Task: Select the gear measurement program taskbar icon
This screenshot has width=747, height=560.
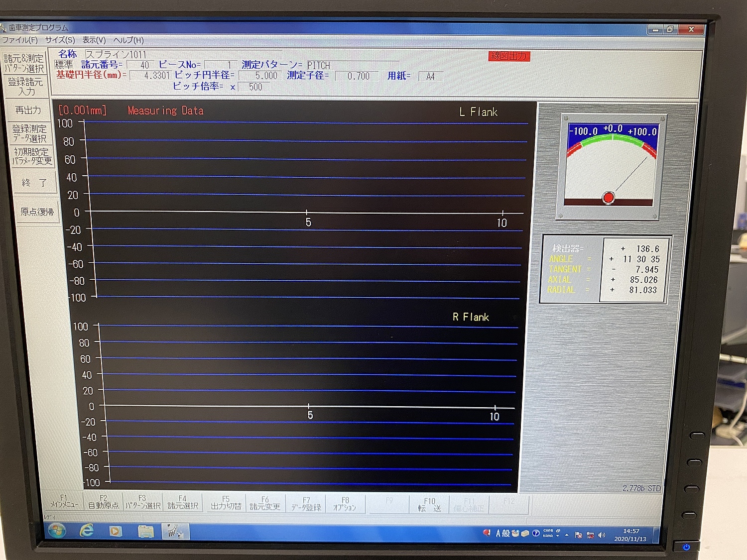Action: coord(174,532)
